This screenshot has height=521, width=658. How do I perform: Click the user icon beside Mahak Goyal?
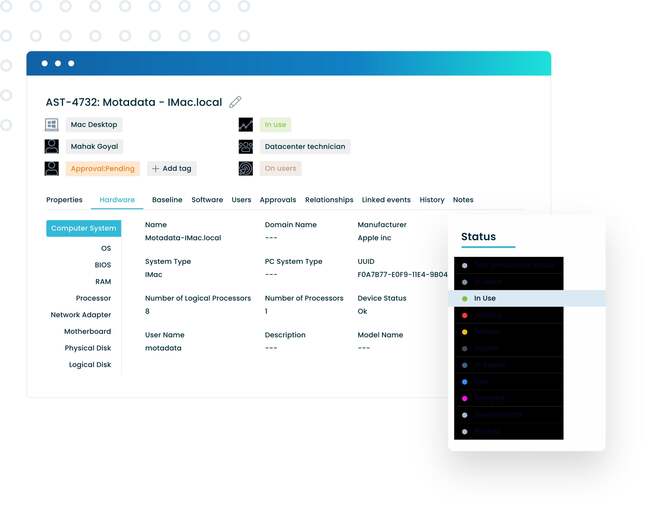pyautogui.click(x=52, y=147)
